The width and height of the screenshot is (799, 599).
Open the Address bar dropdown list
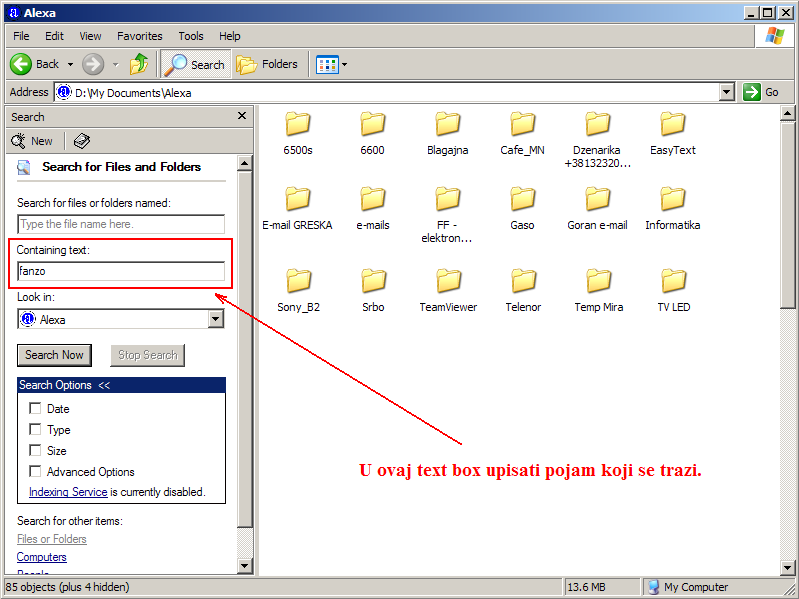pos(727,92)
